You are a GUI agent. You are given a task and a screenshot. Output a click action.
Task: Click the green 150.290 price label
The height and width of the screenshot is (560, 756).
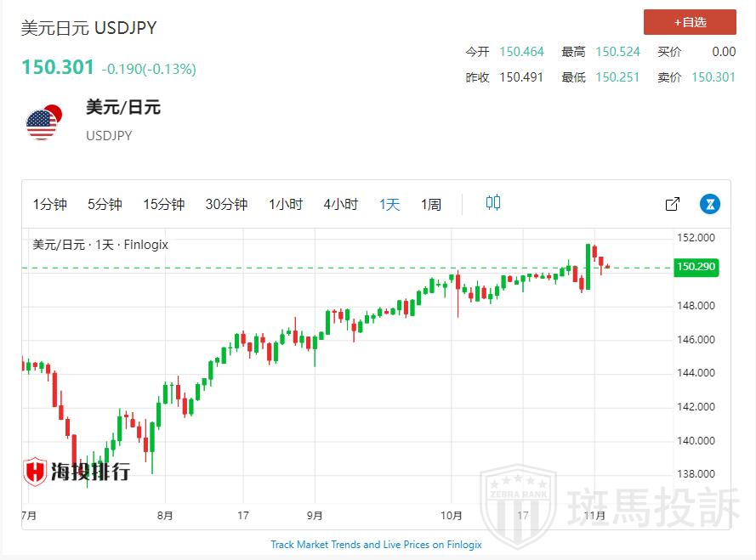pos(695,268)
